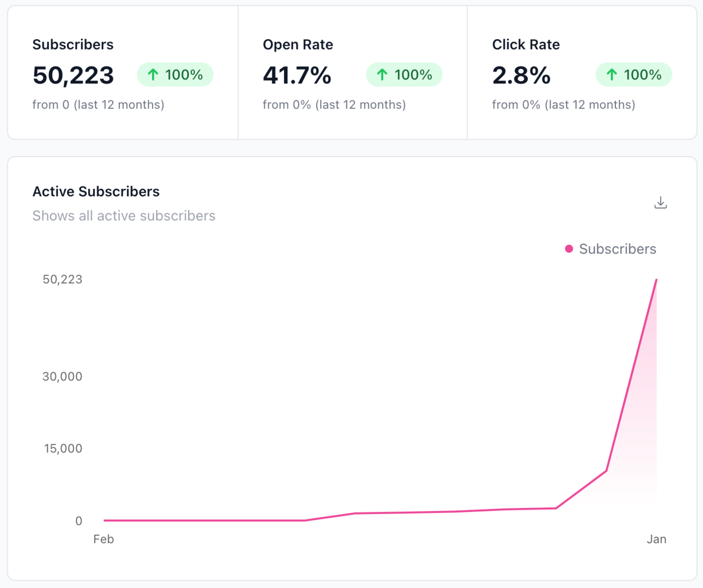Click the Open Rate card heading
Screen dimensions: 703x588
(x=298, y=45)
